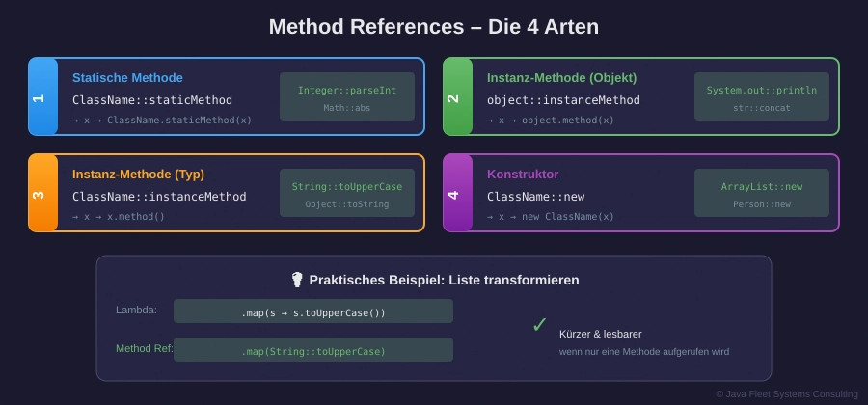Click the .map(String::toUpperCase) method reference field
Viewport: 868px width, 405px height.
(312, 350)
